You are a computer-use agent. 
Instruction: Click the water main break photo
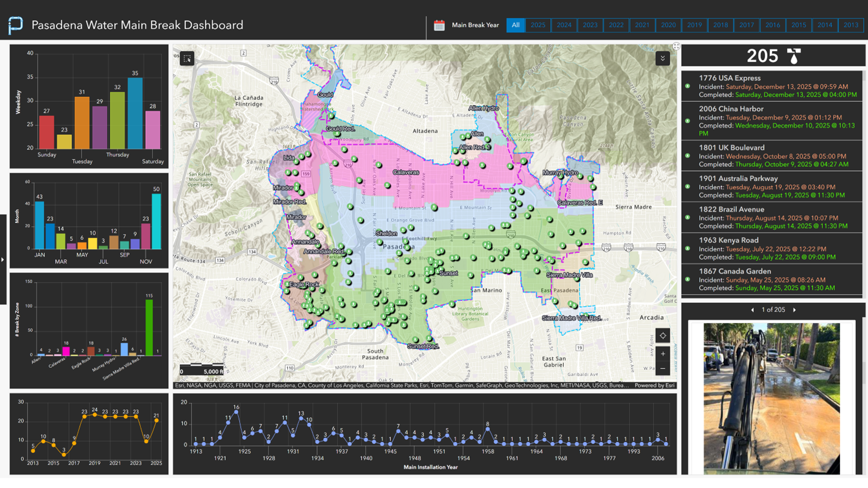(771, 398)
